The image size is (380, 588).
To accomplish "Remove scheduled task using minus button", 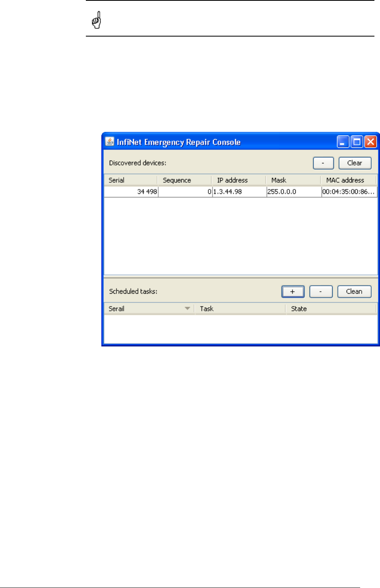I will coord(320,292).
